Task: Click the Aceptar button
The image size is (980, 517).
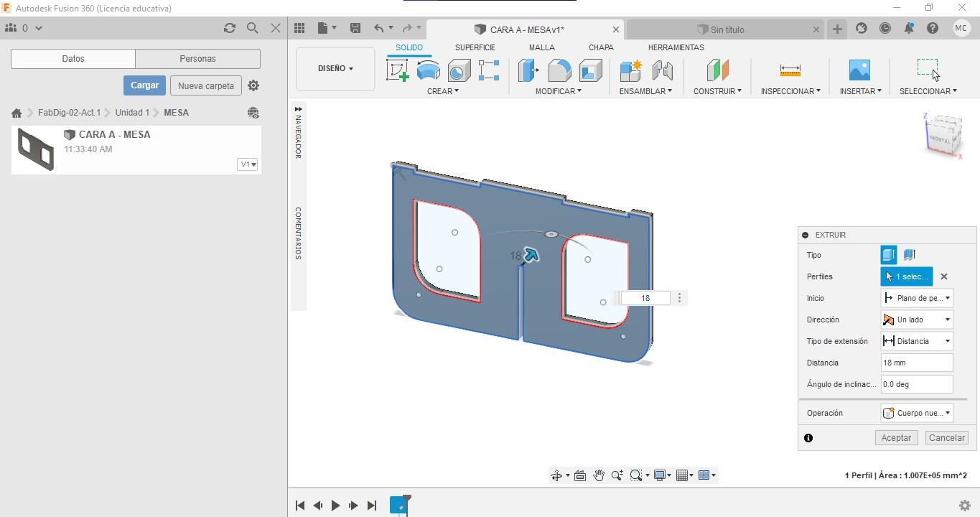Action: (x=896, y=438)
